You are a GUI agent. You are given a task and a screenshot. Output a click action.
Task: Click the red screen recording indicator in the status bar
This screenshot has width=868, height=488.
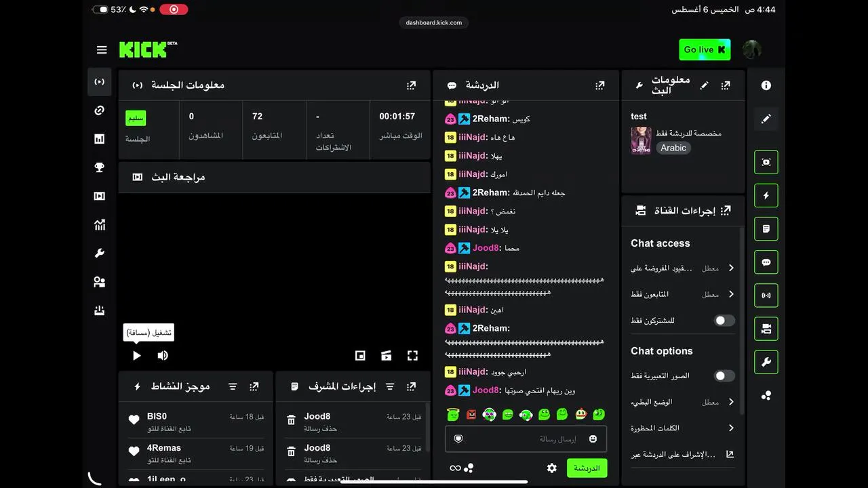coord(174,9)
